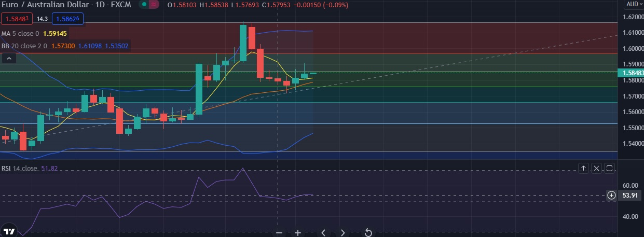Viewport: 644px width, 237px height.
Task: Click the BB basis value 1.57300
Action: pyautogui.click(x=63, y=46)
